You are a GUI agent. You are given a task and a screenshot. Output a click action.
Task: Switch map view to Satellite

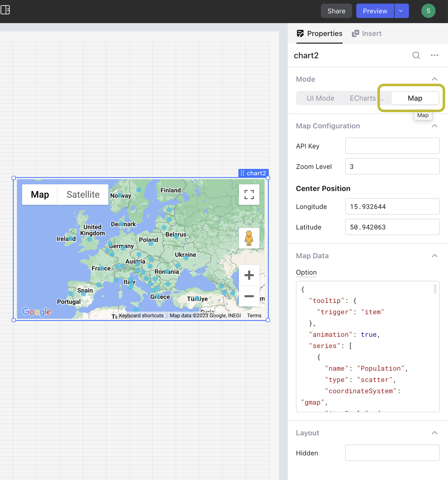[83, 195]
